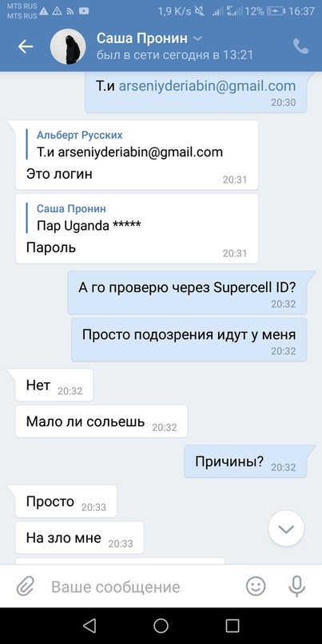Tap the Android recent apps square

coord(233,626)
